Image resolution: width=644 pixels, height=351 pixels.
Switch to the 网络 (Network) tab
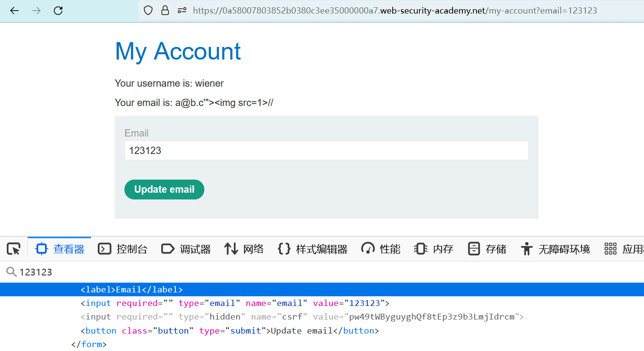coord(244,249)
